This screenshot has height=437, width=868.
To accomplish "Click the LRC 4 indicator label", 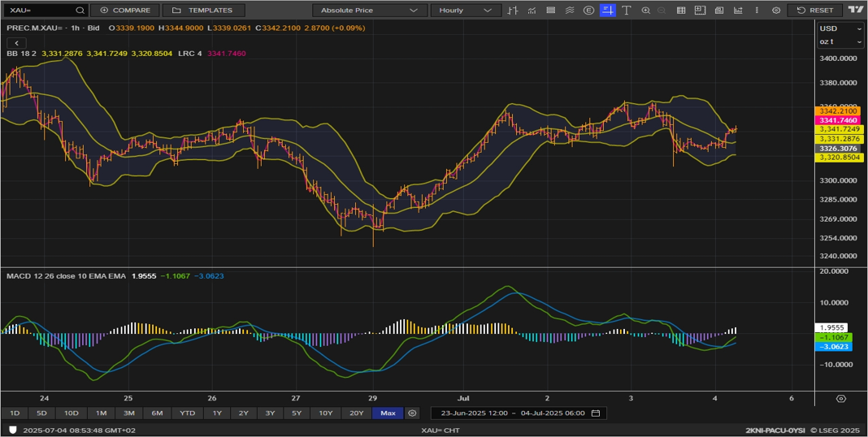I will coord(190,54).
